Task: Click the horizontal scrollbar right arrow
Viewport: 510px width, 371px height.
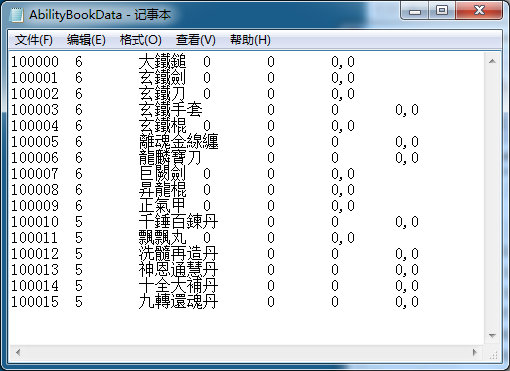Action: 475,352
